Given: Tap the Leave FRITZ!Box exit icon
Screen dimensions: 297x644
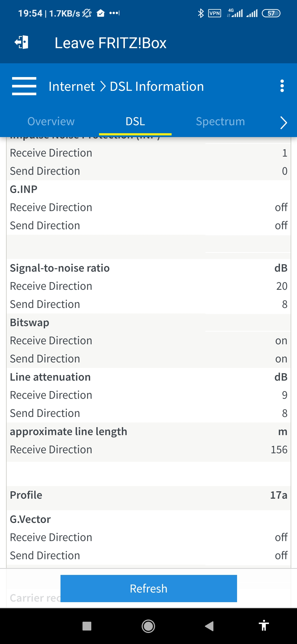Looking at the screenshot, I should pyautogui.click(x=21, y=42).
